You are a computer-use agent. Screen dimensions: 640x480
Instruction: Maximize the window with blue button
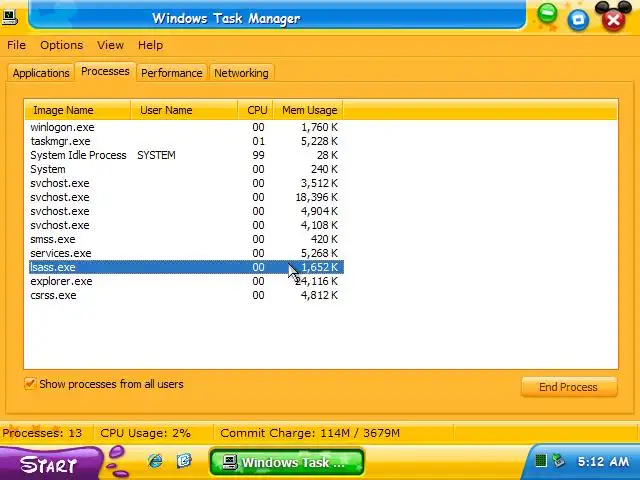(578, 20)
